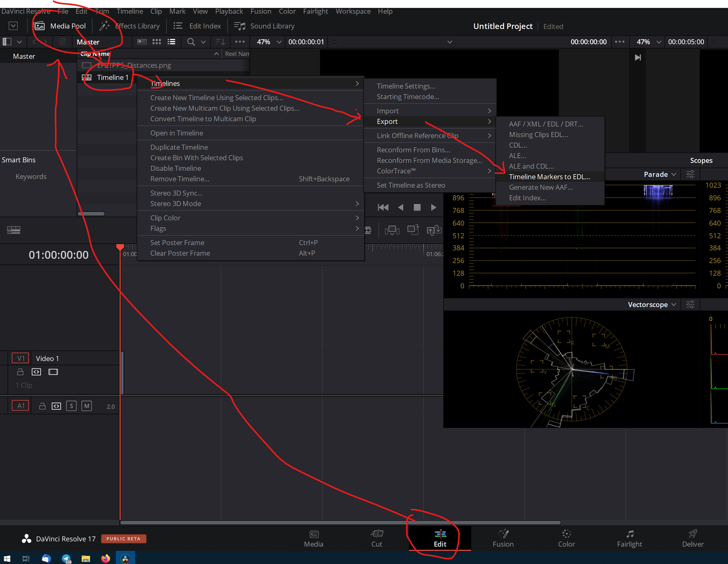This screenshot has height=564, width=728.
Task: Open the timeline view options icon
Action: (x=14, y=230)
